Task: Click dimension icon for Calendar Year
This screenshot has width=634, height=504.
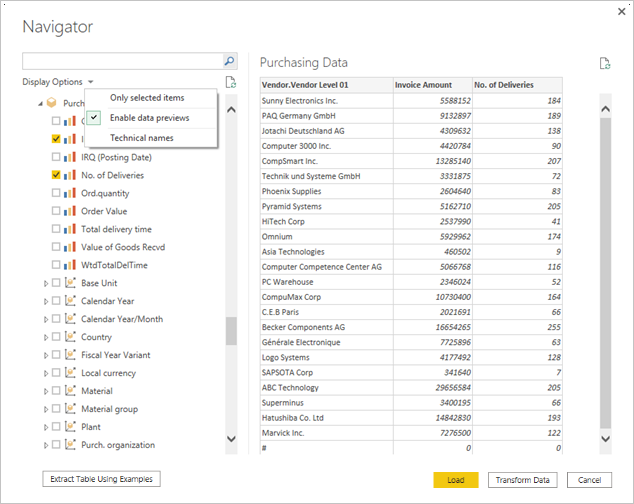Action: (x=70, y=301)
